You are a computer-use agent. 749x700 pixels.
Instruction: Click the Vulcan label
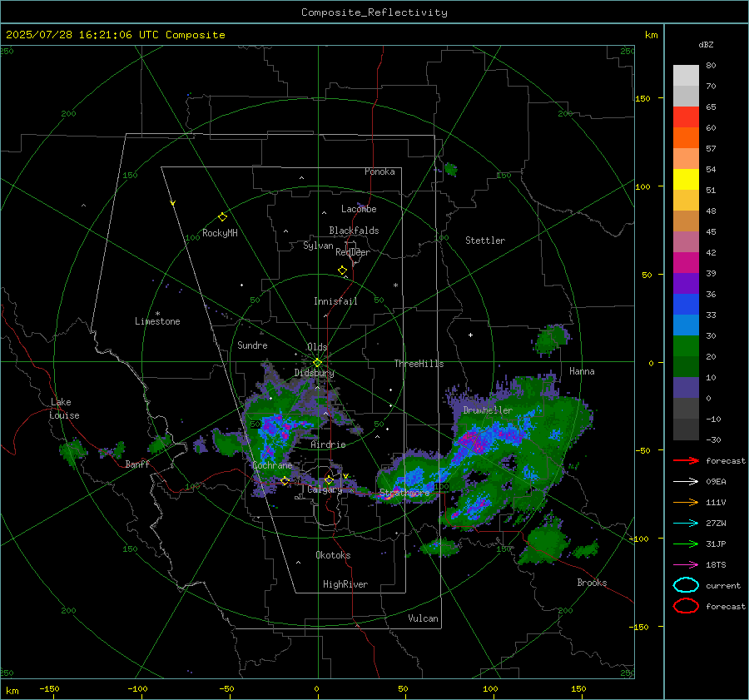pos(423,618)
